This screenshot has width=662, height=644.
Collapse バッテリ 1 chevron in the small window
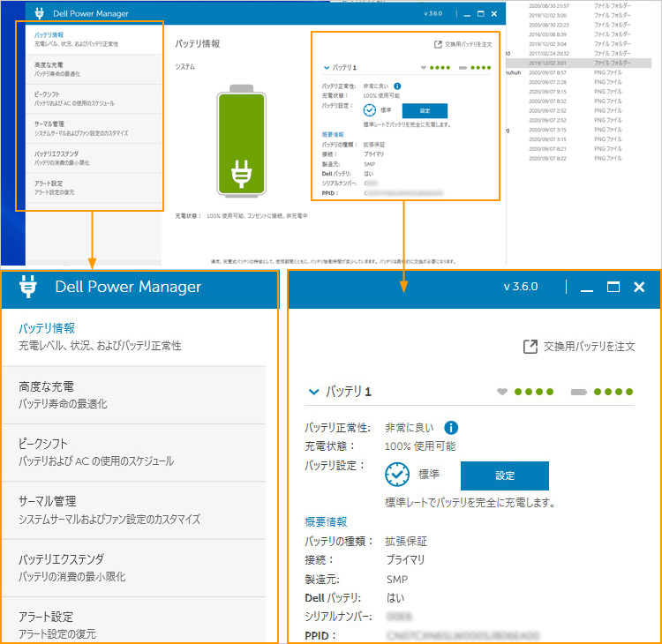coord(327,68)
